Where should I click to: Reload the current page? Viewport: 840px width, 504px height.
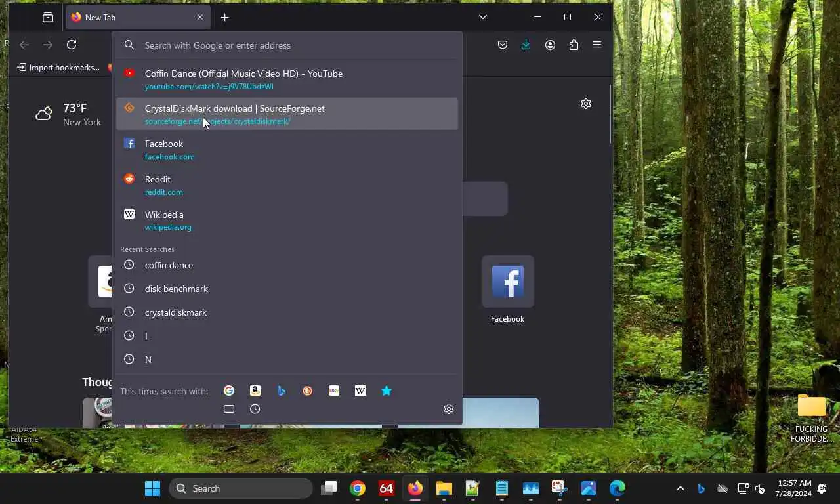(72, 45)
